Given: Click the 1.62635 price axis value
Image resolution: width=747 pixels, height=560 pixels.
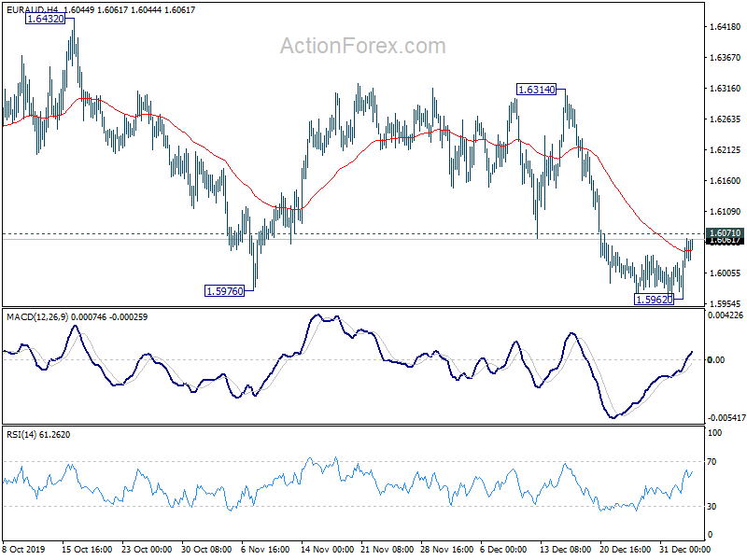Looking at the screenshot, I should 726,119.
